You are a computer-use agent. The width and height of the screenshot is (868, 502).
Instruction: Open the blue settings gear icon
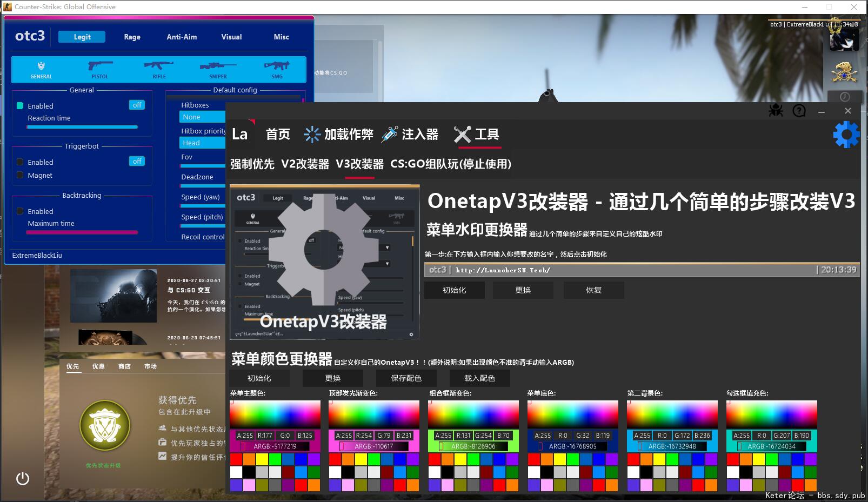tap(846, 135)
